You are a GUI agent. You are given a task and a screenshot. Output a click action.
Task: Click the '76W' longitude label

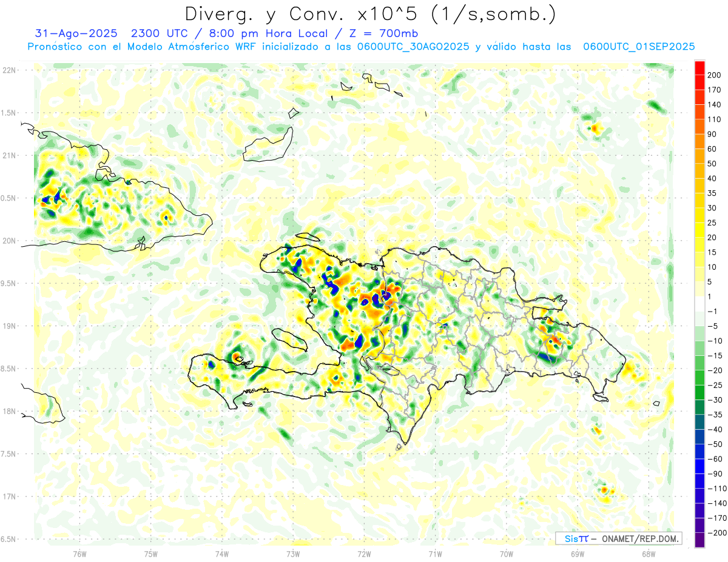pos(79,554)
